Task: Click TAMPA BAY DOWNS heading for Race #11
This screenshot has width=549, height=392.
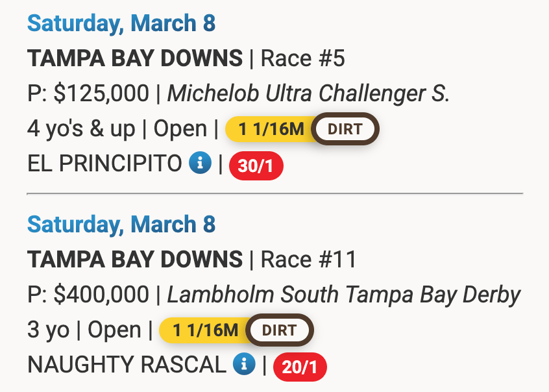Action: (x=135, y=260)
